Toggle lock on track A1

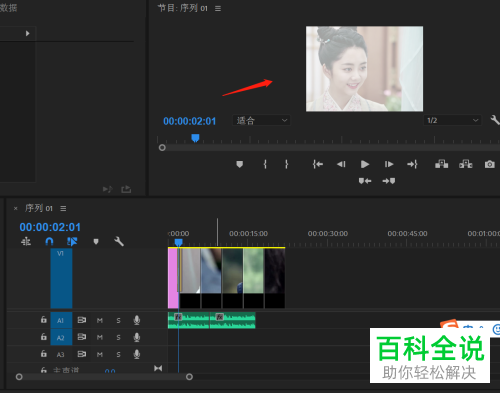44,320
